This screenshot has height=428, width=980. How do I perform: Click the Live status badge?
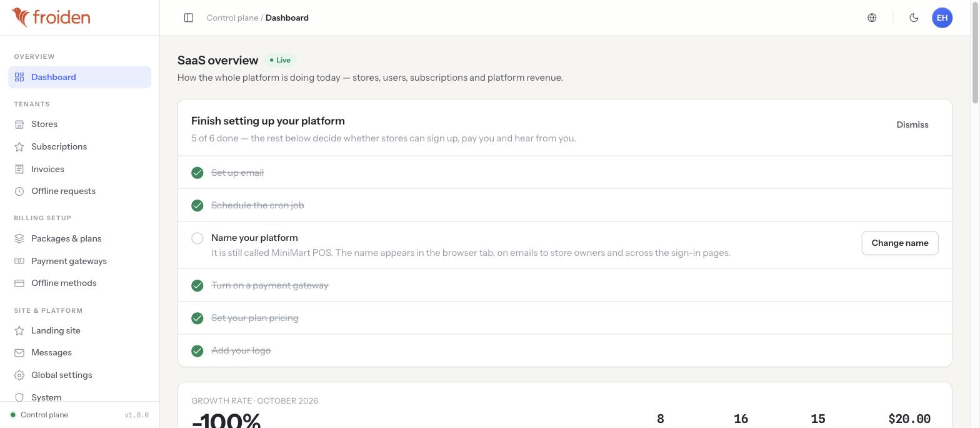[280, 60]
